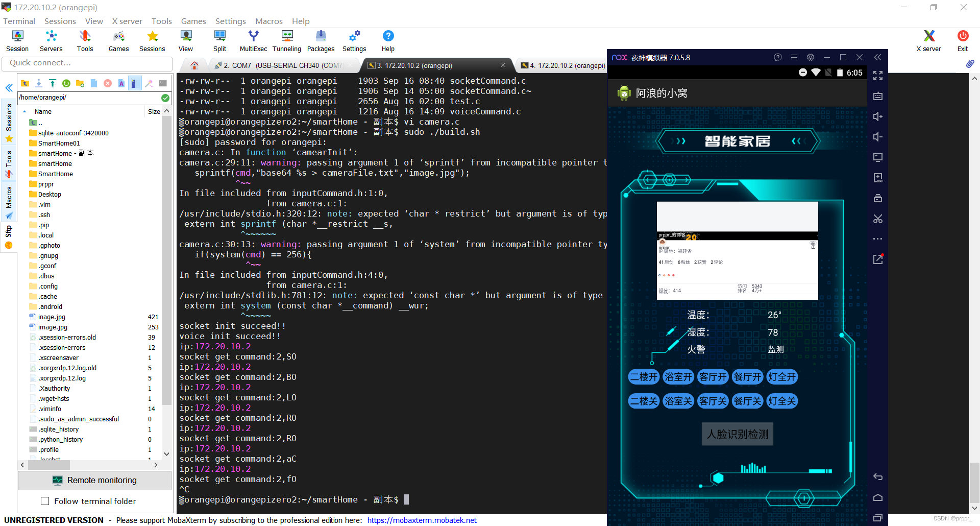
Task: Click the Nox volume up icon
Action: tap(878, 116)
